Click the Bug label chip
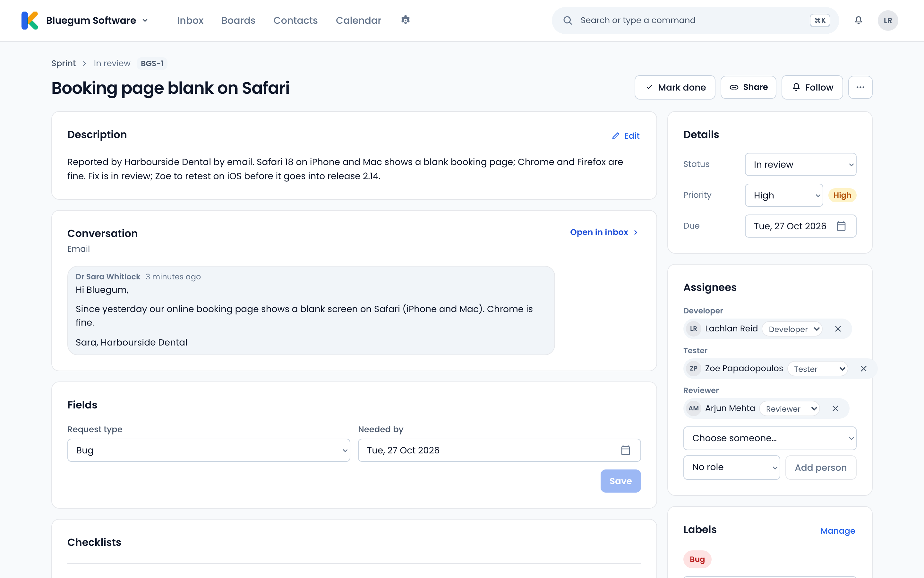 [697, 559]
